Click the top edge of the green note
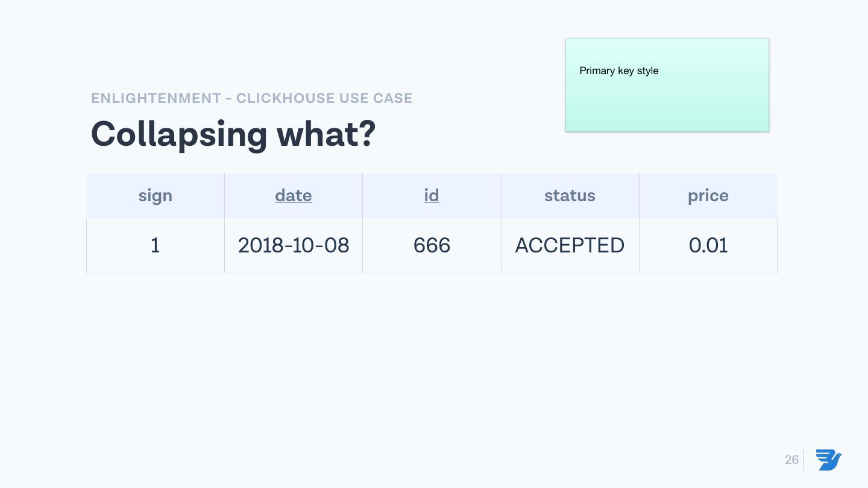The height and width of the screenshot is (488, 868). point(667,39)
